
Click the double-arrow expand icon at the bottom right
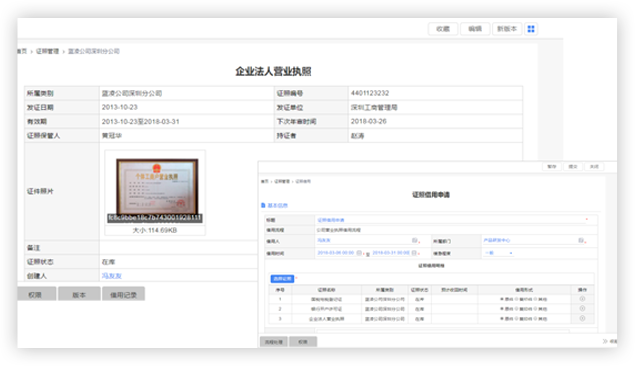click(x=605, y=341)
